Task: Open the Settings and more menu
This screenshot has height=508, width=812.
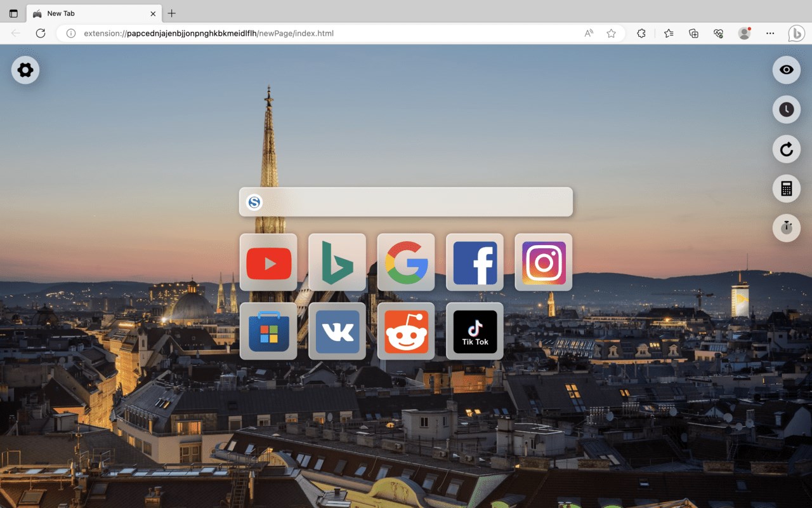Action: tap(770, 33)
